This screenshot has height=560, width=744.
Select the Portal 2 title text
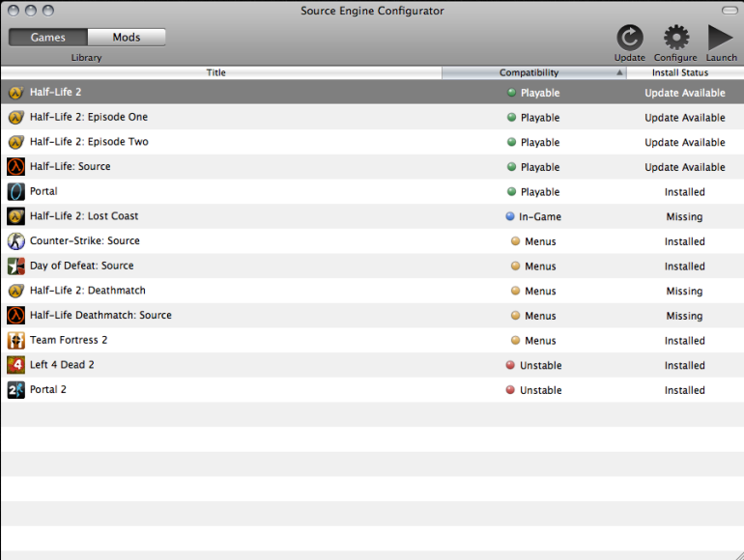click(48, 389)
